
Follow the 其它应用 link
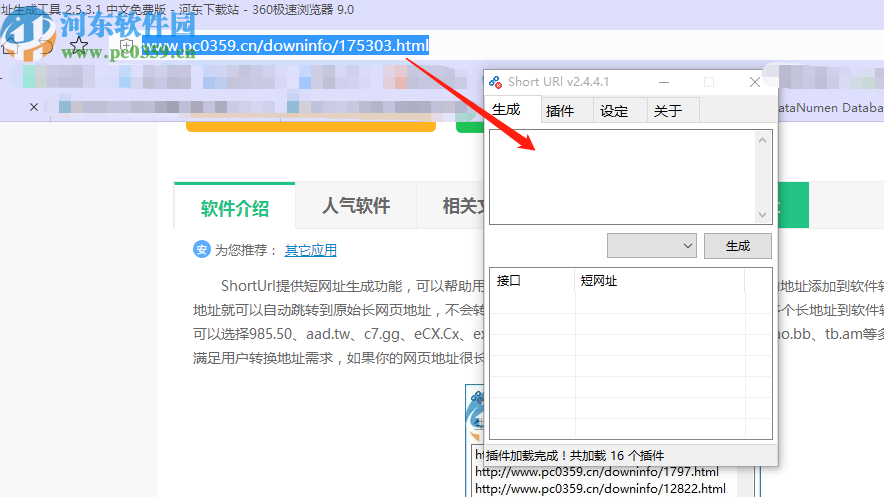click(311, 250)
